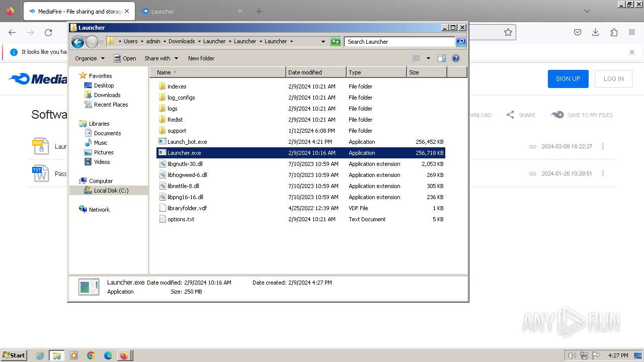The height and width of the screenshot is (362, 644).
Task: Open Firefox extensions icon
Action: click(x=614, y=32)
